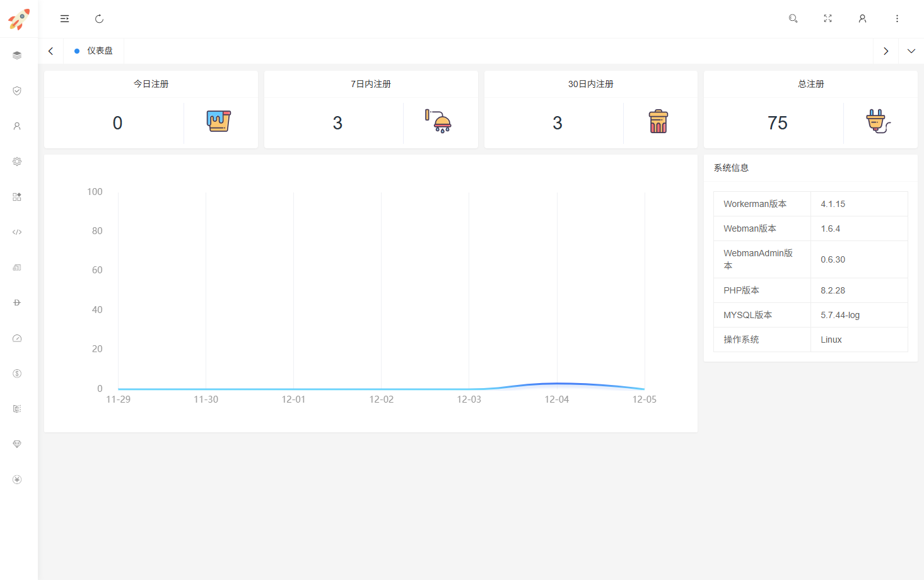Open the speedometer gauge sidebar icon
Screen dimensions: 924x580
tap(17, 338)
